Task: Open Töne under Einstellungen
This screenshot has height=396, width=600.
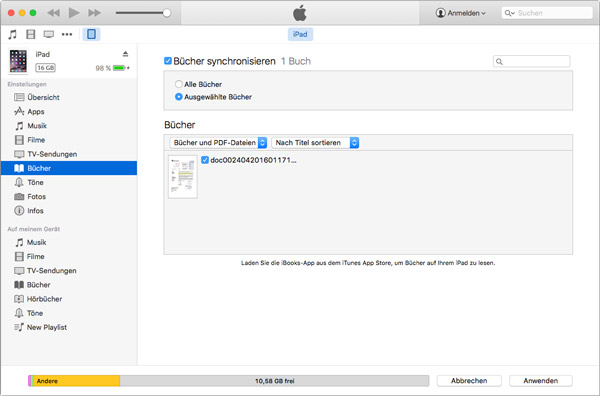Action: (69, 182)
